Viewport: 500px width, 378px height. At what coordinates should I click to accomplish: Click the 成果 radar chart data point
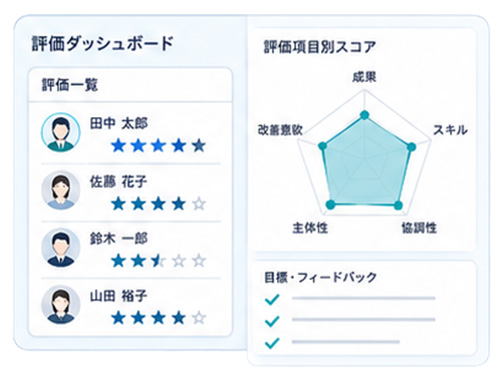point(365,115)
